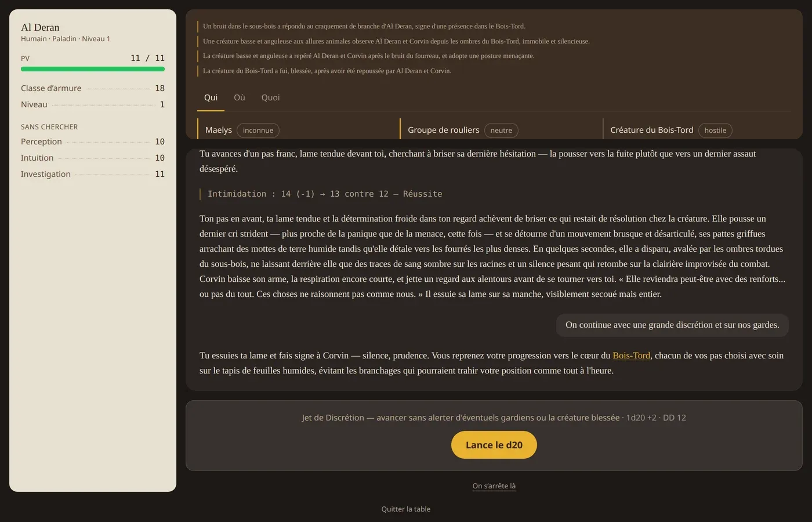Click the Classe d'armure stat row

coord(93,88)
